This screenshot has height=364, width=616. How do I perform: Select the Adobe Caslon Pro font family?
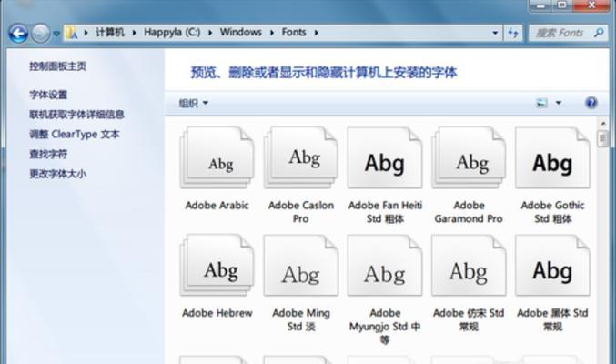tap(301, 176)
